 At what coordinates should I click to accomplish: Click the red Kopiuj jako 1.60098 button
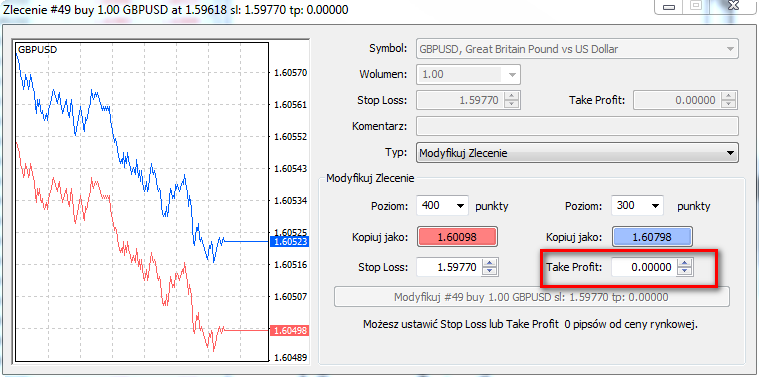tap(457, 237)
